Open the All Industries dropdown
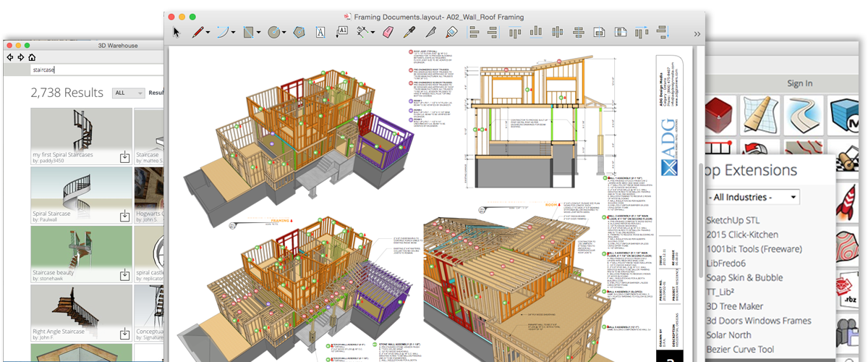The width and height of the screenshot is (868, 362). coord(752,197)
